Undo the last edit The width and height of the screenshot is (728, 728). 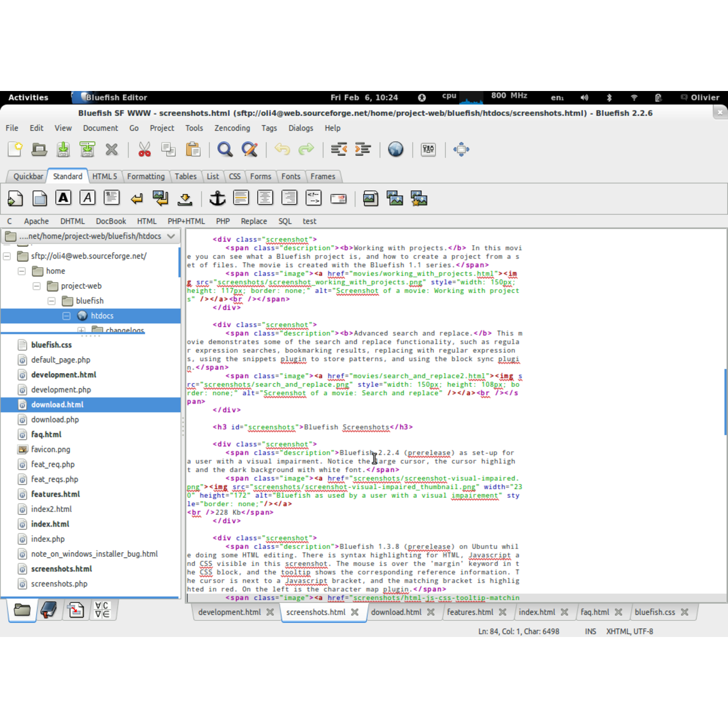pos(282,149)
